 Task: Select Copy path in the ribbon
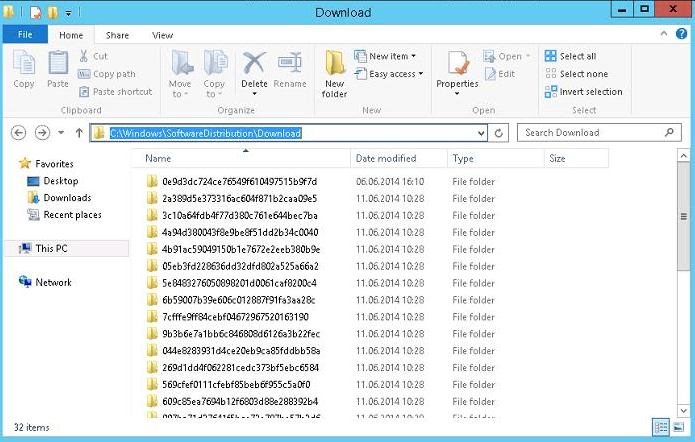click(107, 74)
